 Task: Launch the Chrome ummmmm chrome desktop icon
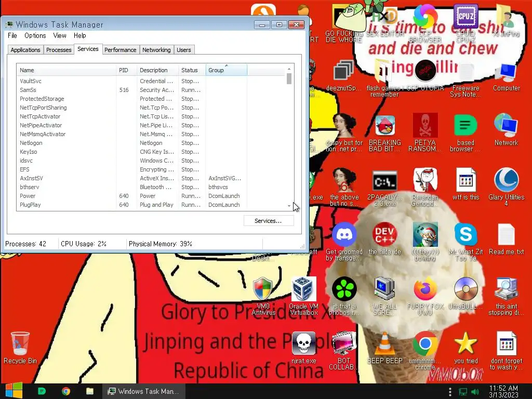pos(425,351)
